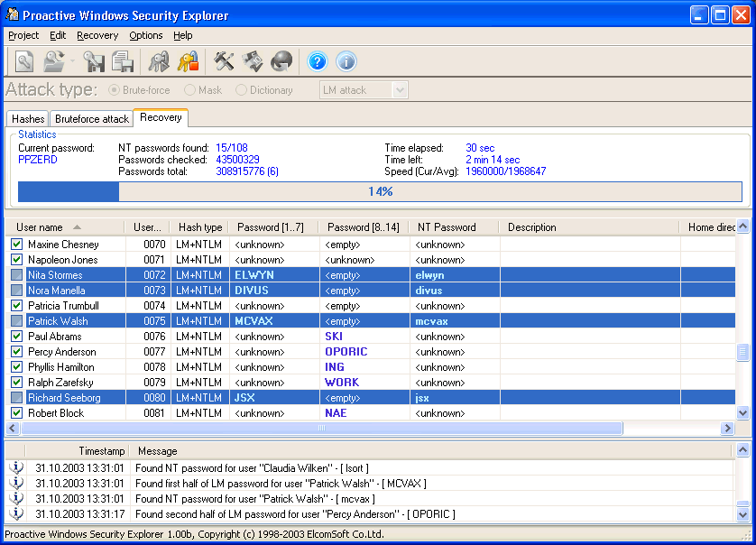Choose the Dictionary attack radio button
This screenshot has height=545, width=756.
click(241, 90)
